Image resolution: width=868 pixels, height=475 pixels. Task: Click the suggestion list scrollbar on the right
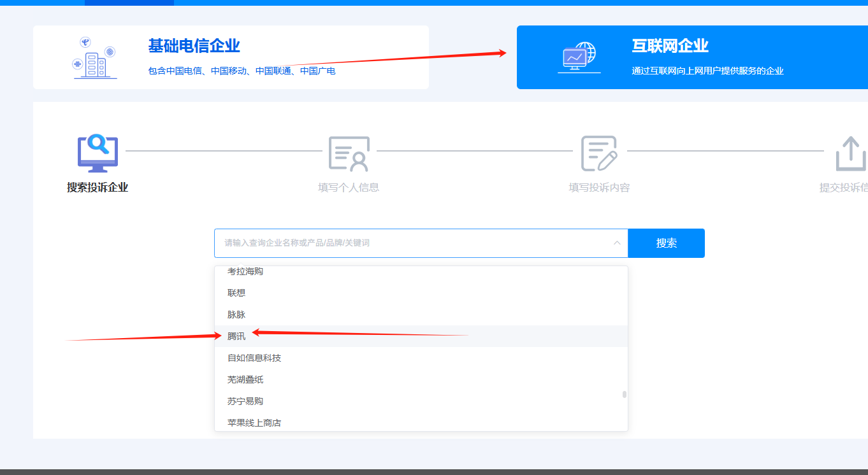pyautogui.click(x=625, y=395)
